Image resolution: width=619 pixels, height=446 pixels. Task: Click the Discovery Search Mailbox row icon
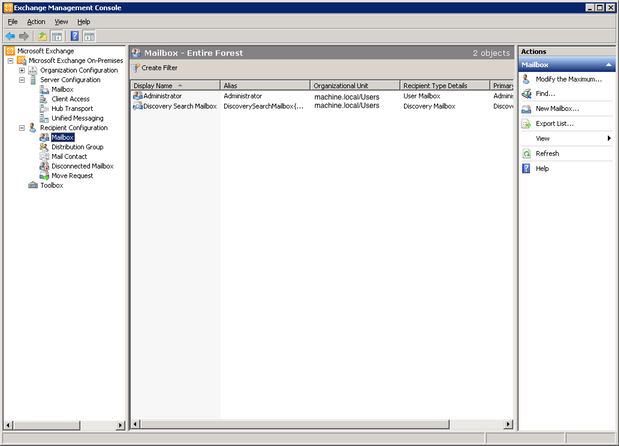pos(138,106)
